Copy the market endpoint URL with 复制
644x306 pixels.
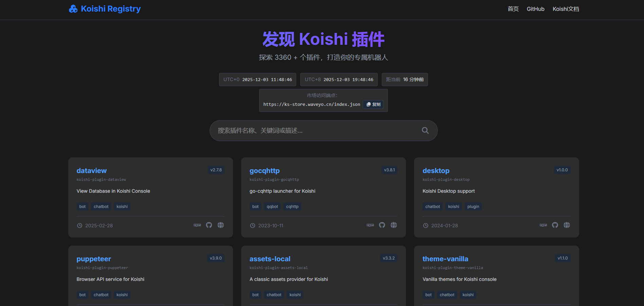coord(373,104)
